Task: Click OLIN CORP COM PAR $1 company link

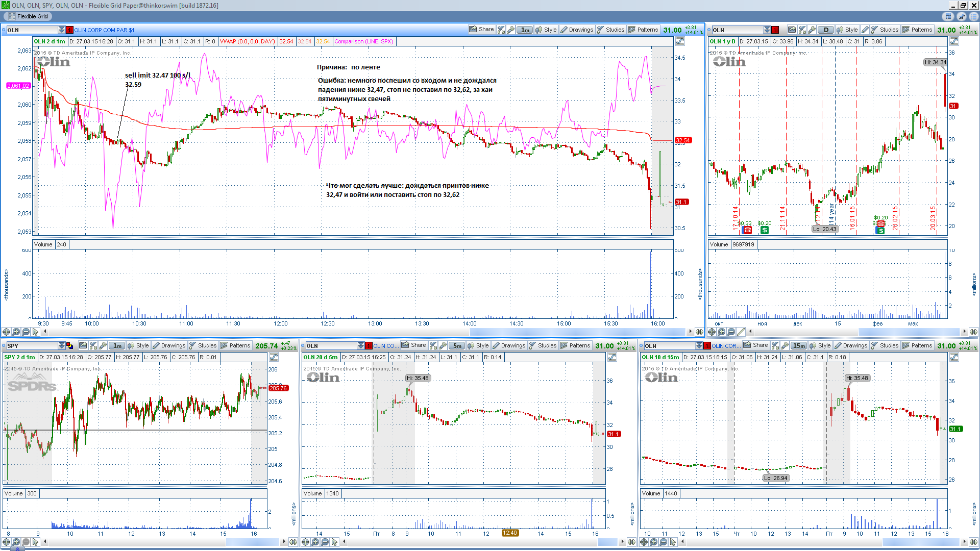Action: point(104,30)
